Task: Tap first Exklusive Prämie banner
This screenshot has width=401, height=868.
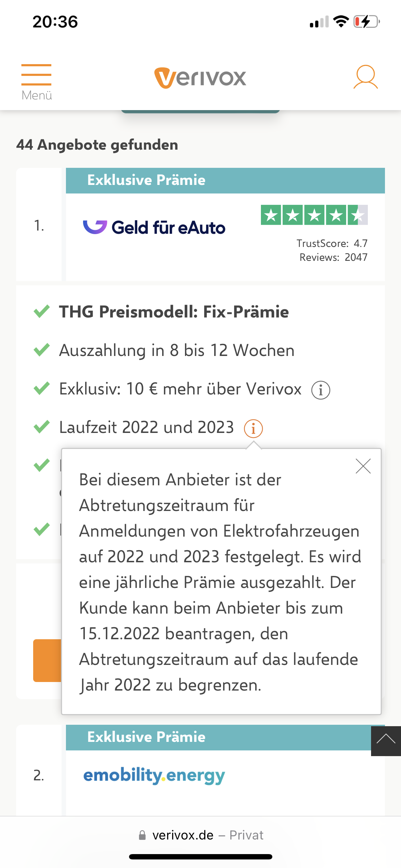Action: (225, 180)
